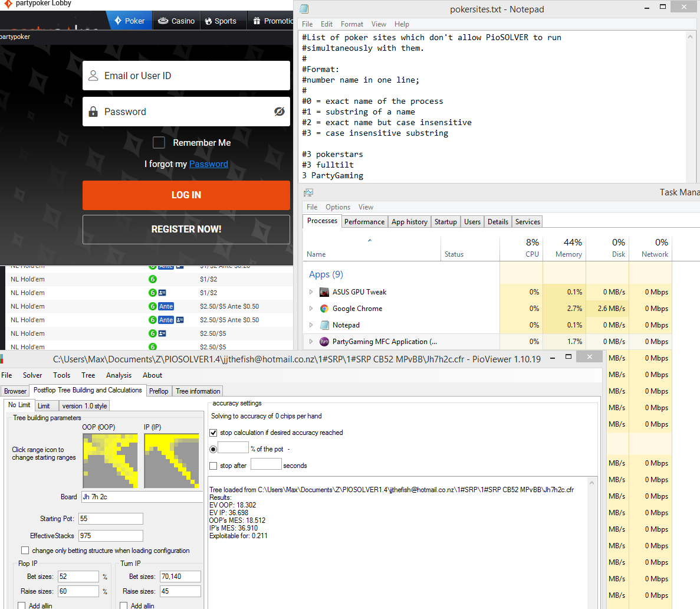Screen dimensions: 700x609
Task: Expand the Notepad process row
Action: pyautogui.click(x=311, y=325)
